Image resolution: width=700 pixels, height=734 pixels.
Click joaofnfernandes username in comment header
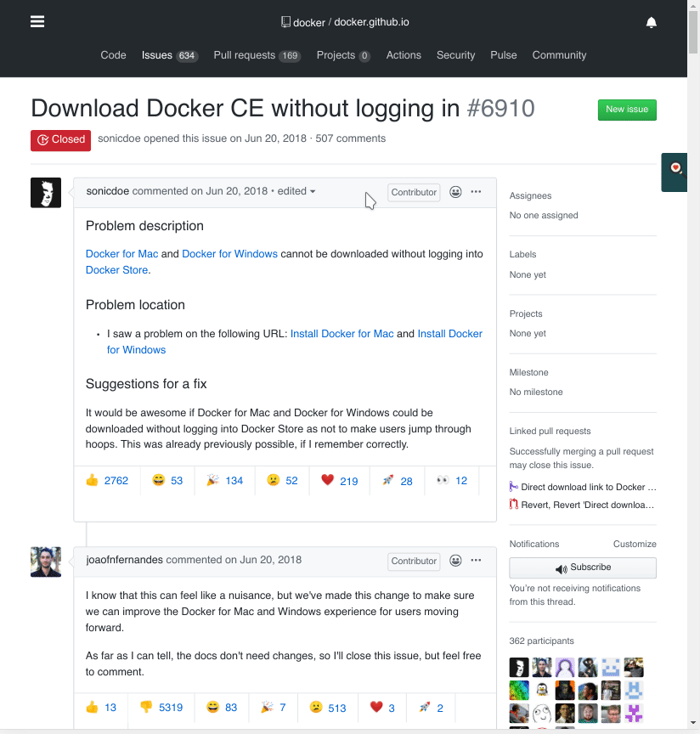tap(125, 560)
